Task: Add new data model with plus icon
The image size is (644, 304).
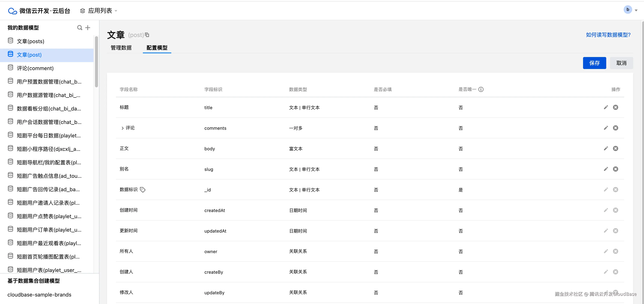Action: [88, 28]
